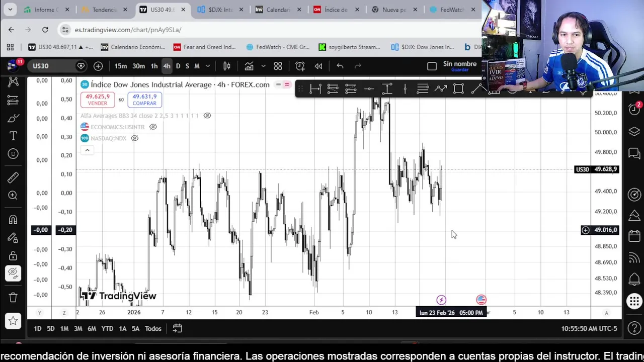Add order at the 49.016,0 price plus
Image resolution: width=644 pixels, height=362 pixels.
coord(586,230)
